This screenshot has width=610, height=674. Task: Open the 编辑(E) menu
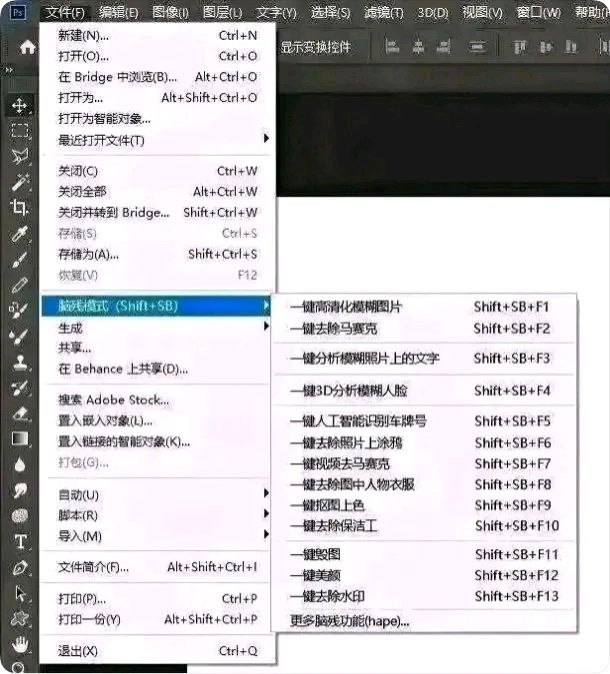coord(118,12)
